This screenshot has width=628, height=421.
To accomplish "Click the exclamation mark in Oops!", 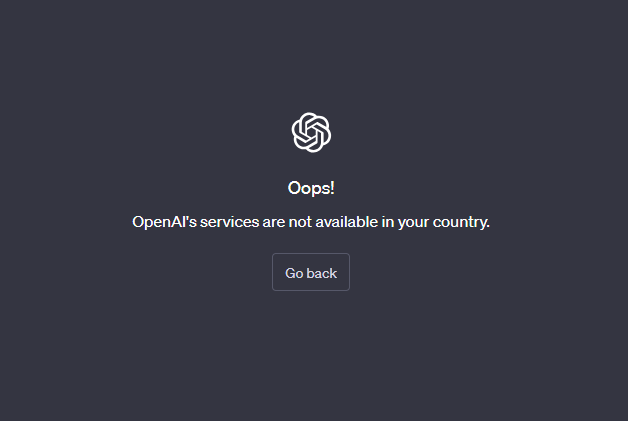I will (x=332, y=188).
